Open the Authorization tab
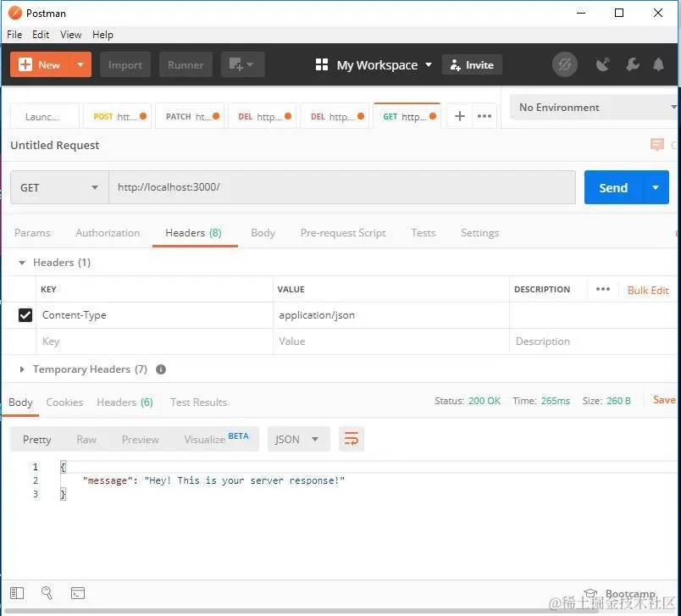 [108, 233]
